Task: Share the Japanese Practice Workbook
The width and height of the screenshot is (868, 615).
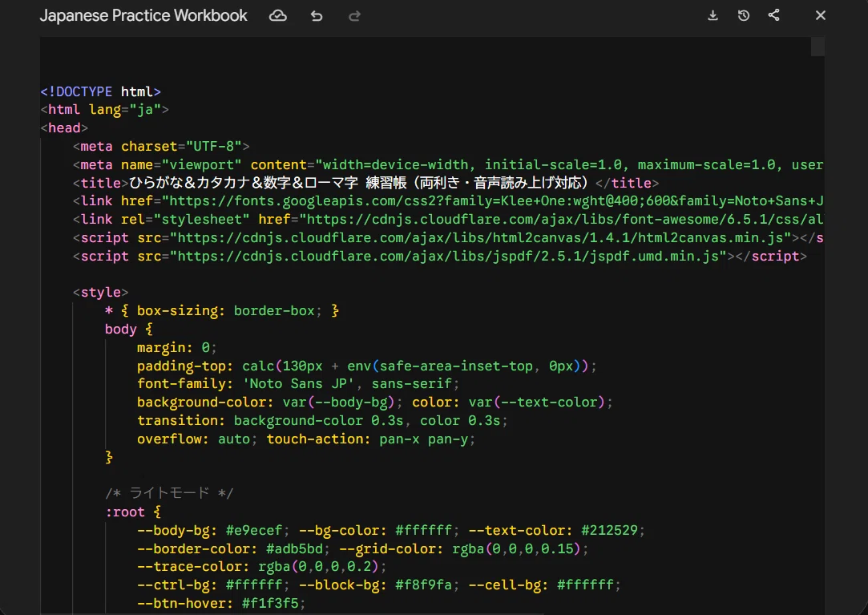Action: click(x=774, y=15)
